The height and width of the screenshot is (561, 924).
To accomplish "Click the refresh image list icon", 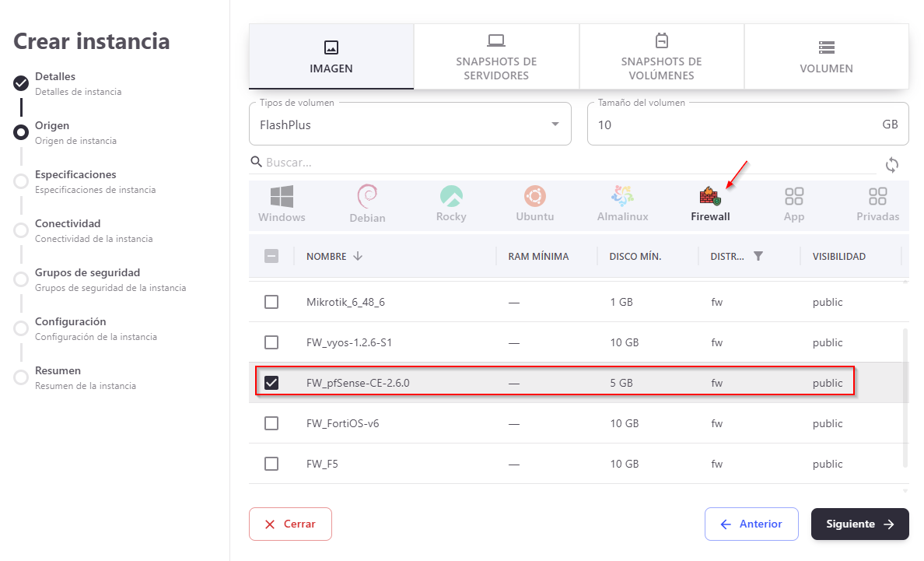I will tap(892, 165).
